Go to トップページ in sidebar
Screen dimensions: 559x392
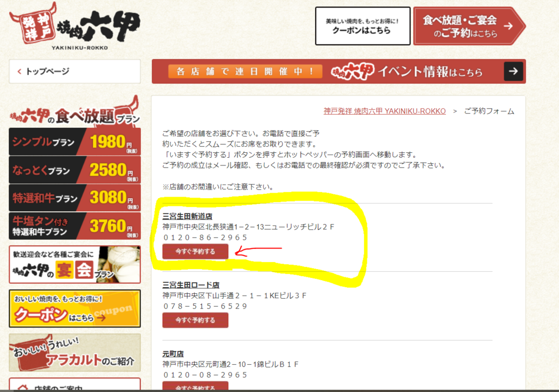coord(74,72)
